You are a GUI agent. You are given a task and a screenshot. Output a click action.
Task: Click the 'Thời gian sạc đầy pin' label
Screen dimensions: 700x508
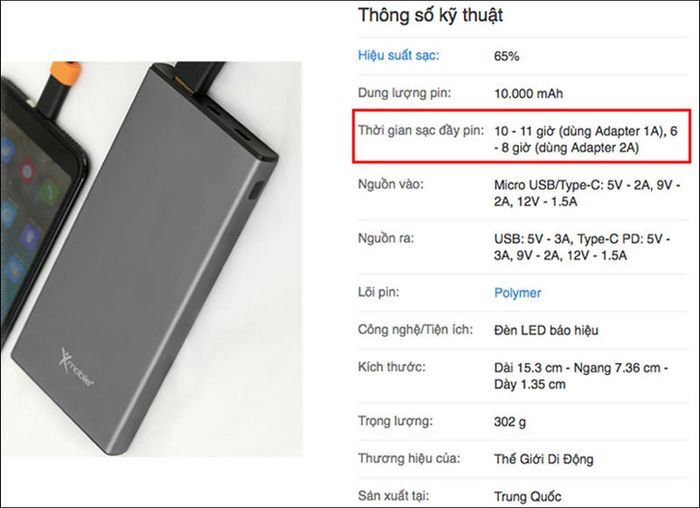click(421, 130)
